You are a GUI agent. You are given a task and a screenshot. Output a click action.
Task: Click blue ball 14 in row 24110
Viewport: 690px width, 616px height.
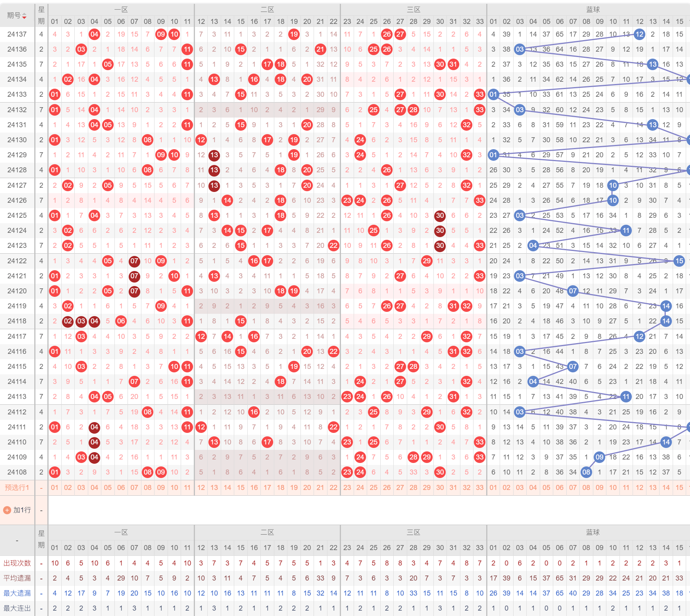[666, 442]
